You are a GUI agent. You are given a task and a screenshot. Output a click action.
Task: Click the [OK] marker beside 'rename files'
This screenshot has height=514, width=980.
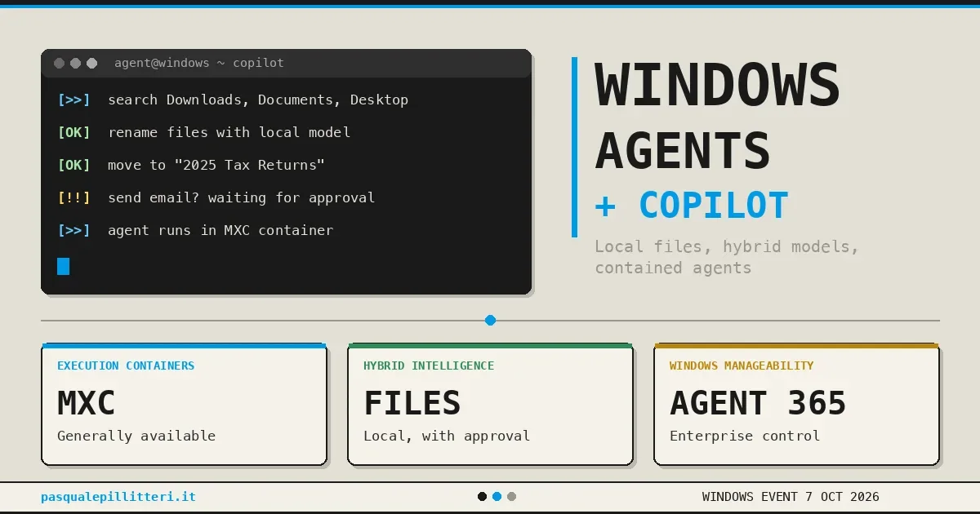pyautogui.click(x=73, y=132)
